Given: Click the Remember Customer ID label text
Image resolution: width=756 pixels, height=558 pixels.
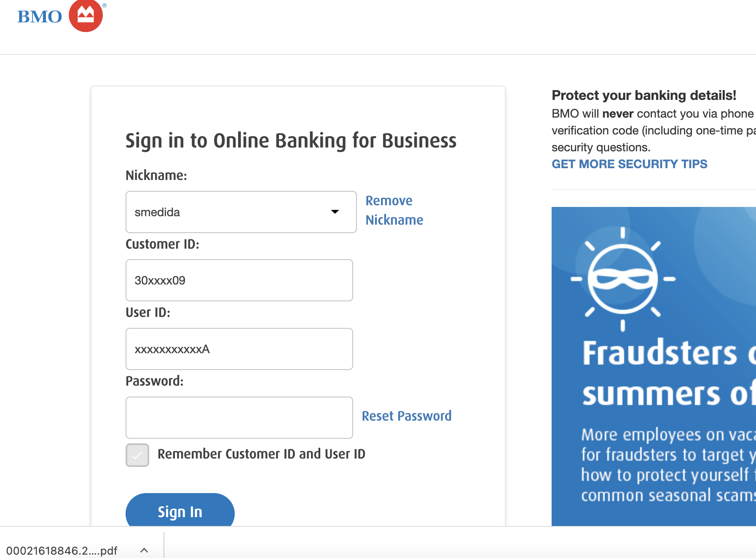Looking at the screenshot, I should 261,454.
